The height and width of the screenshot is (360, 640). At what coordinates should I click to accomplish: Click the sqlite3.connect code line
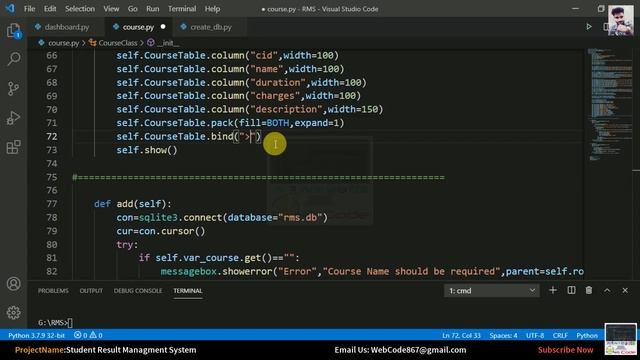pyautogui.click(x=222, y=218)
